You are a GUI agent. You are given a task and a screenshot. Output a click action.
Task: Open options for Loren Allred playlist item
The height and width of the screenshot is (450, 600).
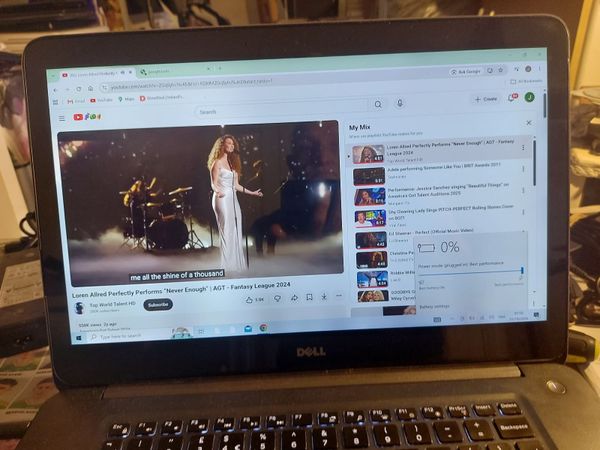tap(523, 147)
